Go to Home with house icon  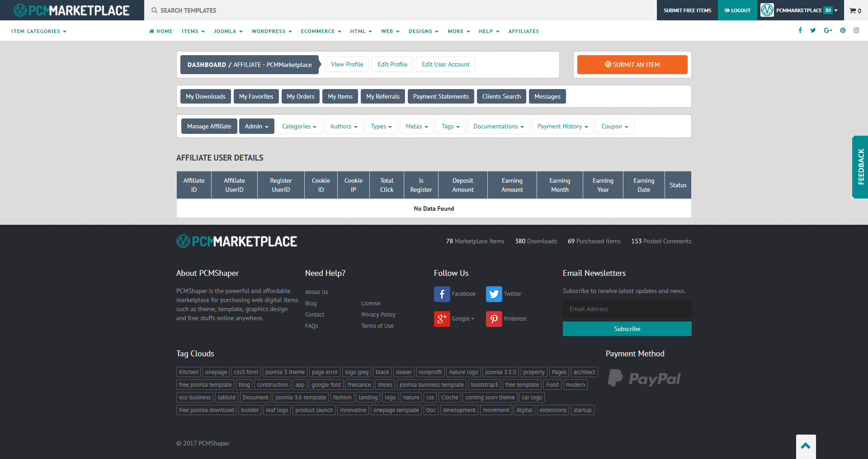tap(161, 31)
